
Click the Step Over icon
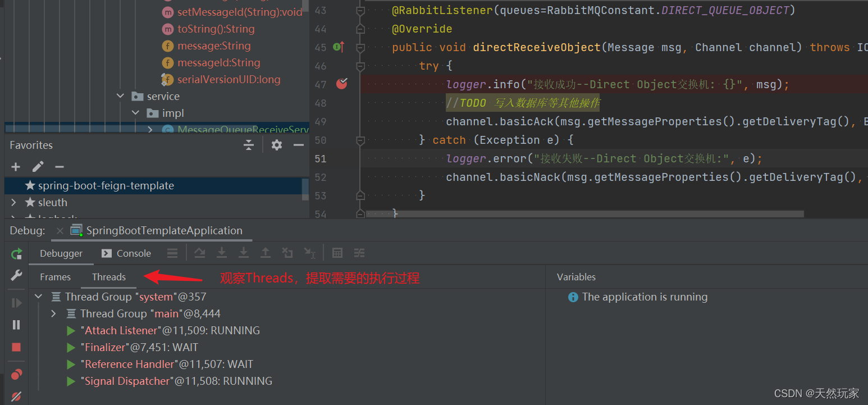click(x=199, y=253)
